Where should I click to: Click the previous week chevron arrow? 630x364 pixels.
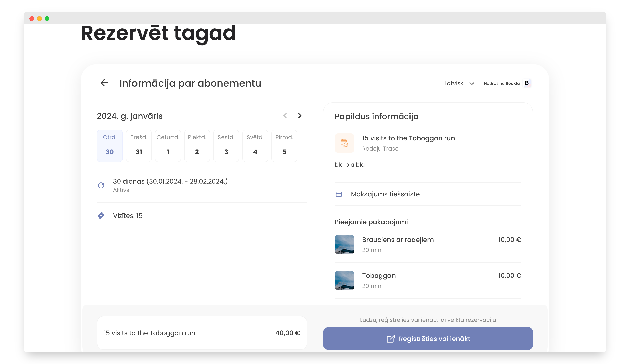pos(285,116)
